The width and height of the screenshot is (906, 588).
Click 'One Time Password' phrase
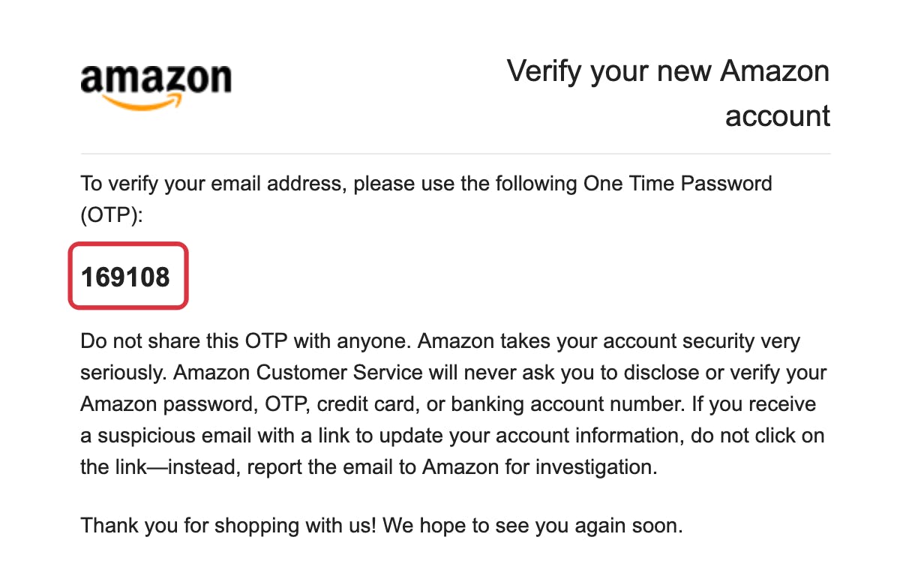pos(677,184)
